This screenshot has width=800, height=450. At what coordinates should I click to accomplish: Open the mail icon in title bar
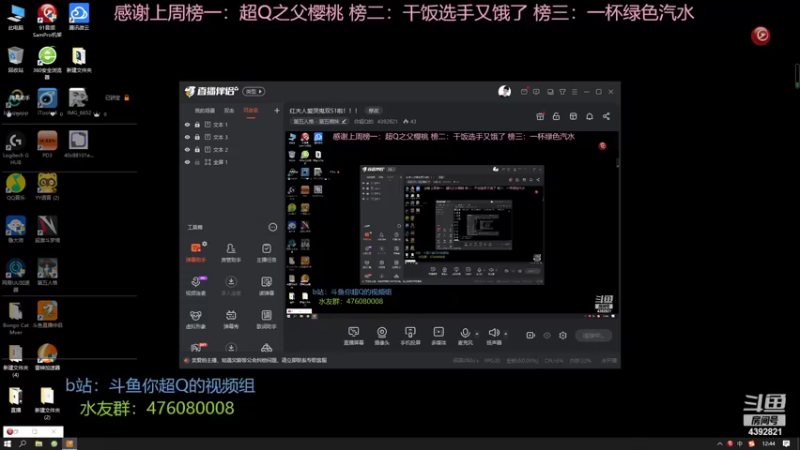tap(524, 92)
